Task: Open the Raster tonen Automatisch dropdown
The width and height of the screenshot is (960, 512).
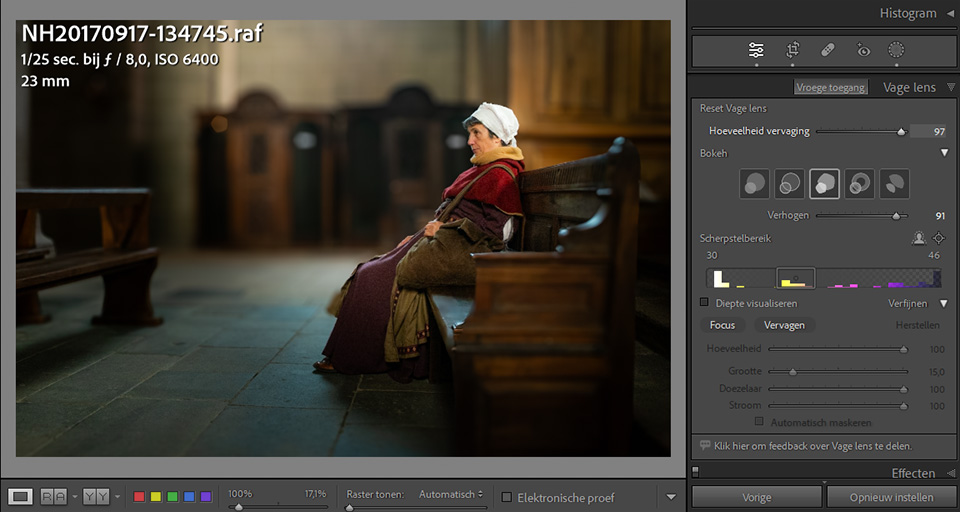Action: 451,494
